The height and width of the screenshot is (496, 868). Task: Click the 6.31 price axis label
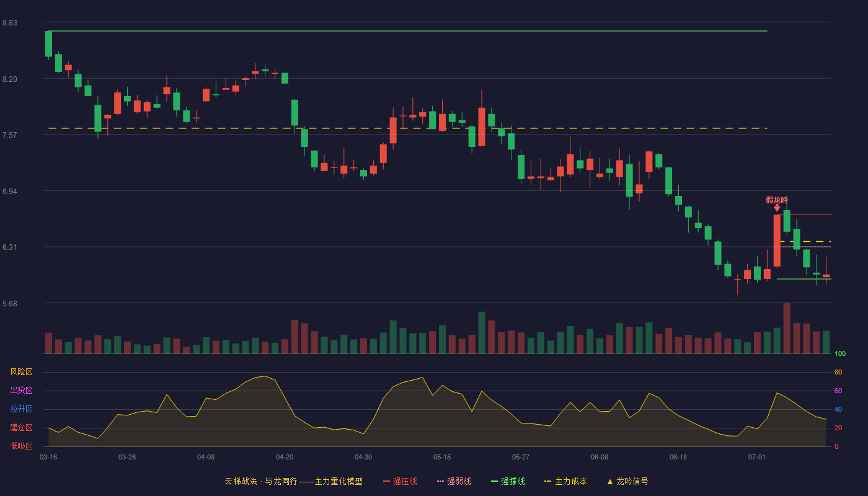[10, 247]
